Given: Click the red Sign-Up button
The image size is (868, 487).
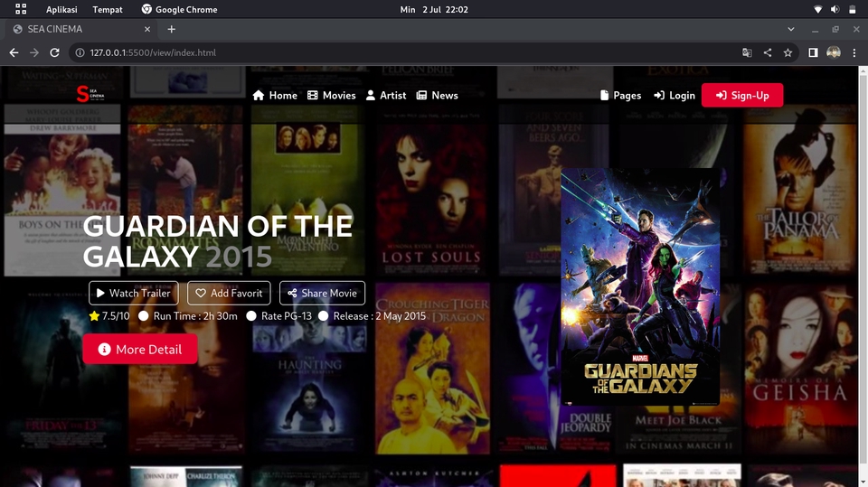Looking at the screenshot, I should point(741,95).
